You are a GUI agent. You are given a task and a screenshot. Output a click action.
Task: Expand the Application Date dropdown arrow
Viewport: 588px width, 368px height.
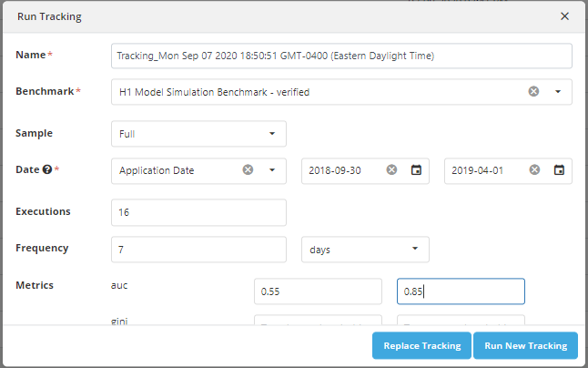[x=272, y=170]
